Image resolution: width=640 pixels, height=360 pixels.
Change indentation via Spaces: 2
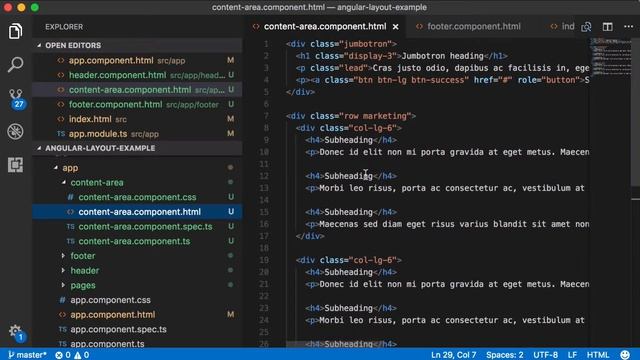[504, 355]
